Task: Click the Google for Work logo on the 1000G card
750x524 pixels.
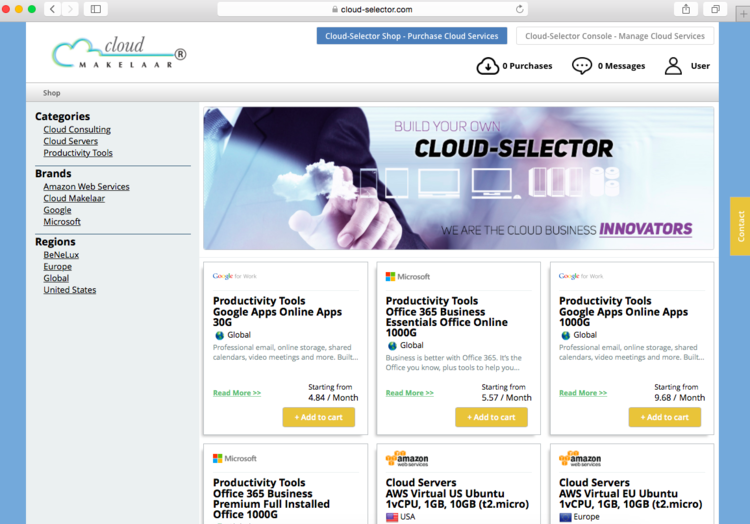Action: pos(581,276)
